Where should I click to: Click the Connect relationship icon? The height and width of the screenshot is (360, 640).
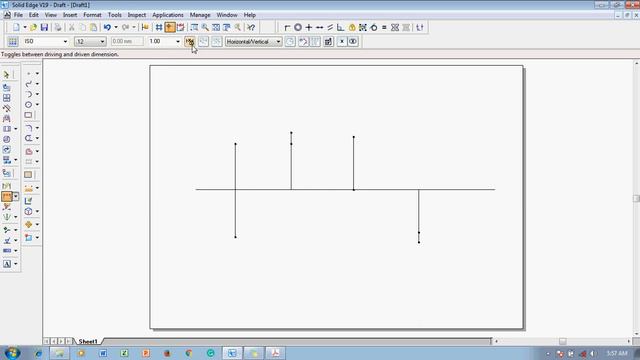pos(287,27)
